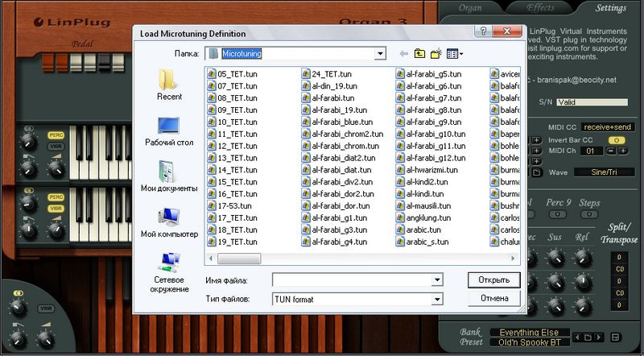This screenshot has height=356, width=644.
Task: Toggle the Steps switch
Action: 590,214
